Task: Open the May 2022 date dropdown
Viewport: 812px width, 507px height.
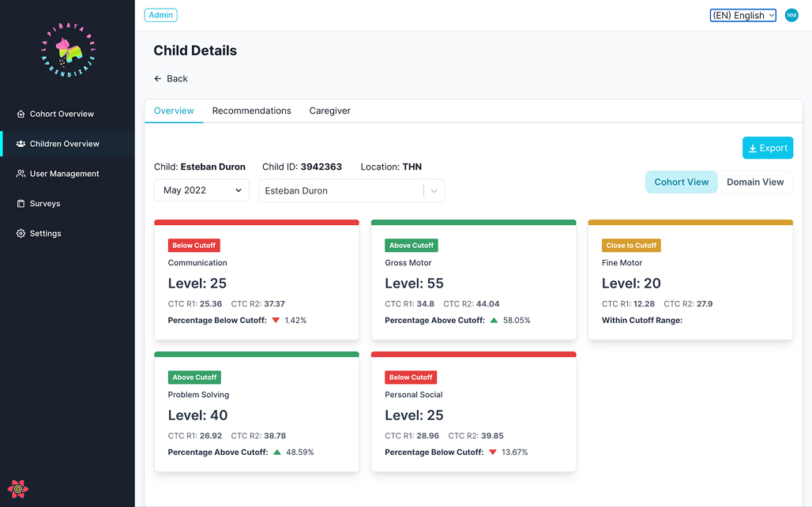Action: [202, 190]
